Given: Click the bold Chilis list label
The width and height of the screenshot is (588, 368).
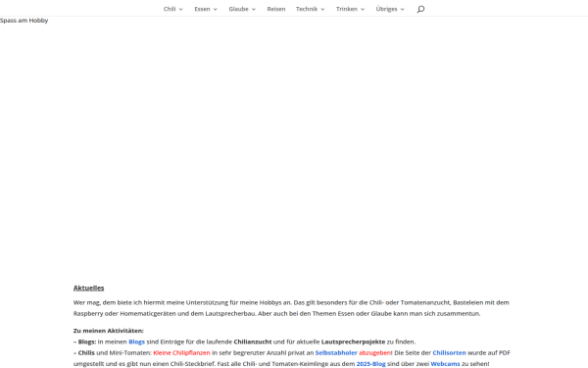Looking at the screenshot, I should click(86, 352).
